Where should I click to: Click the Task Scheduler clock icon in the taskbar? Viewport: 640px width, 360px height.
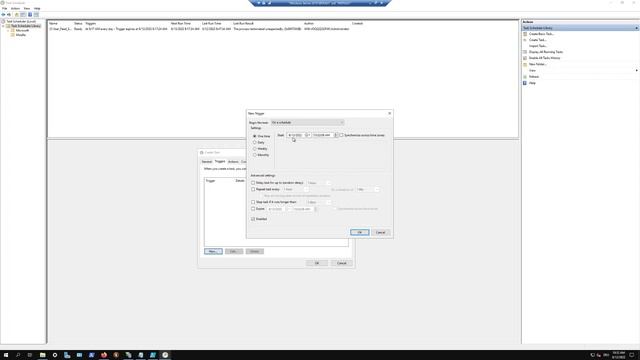coord(165,355)
